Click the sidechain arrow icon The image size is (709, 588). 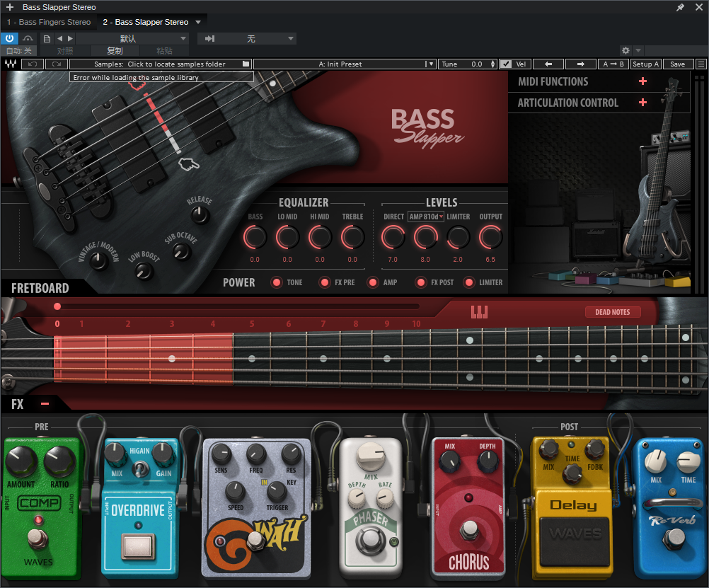pyautogui.click(x=210, y=39)
